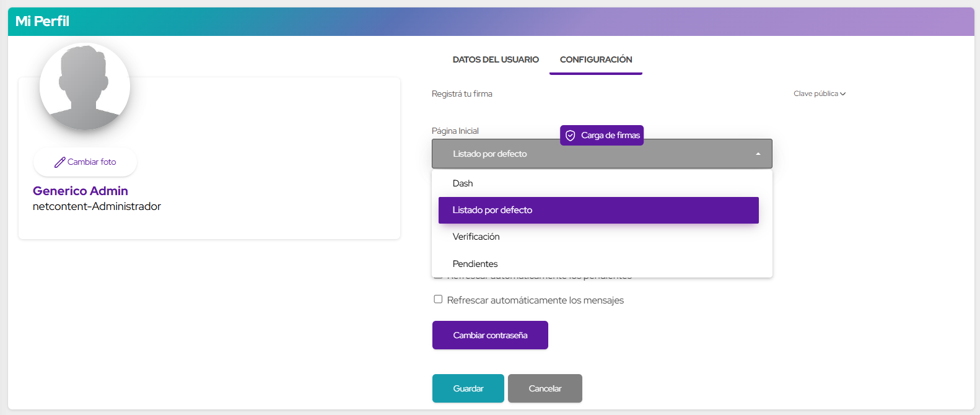Open the Configuración tab
The image size is (980, 415).
[596, 60]
